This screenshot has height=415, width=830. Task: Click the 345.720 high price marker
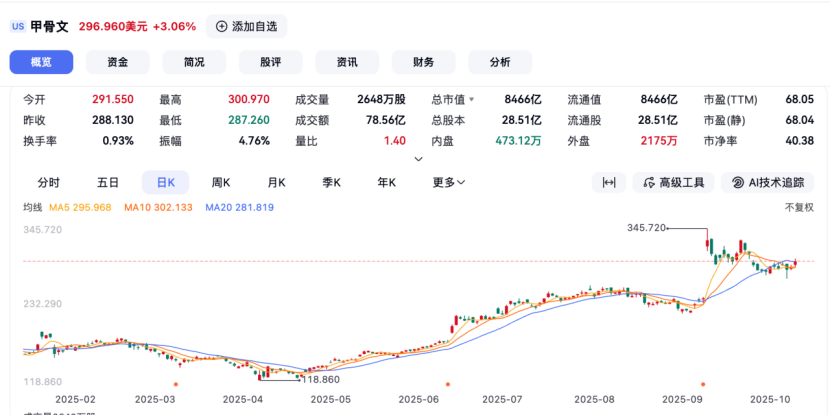tap(646, 228)
